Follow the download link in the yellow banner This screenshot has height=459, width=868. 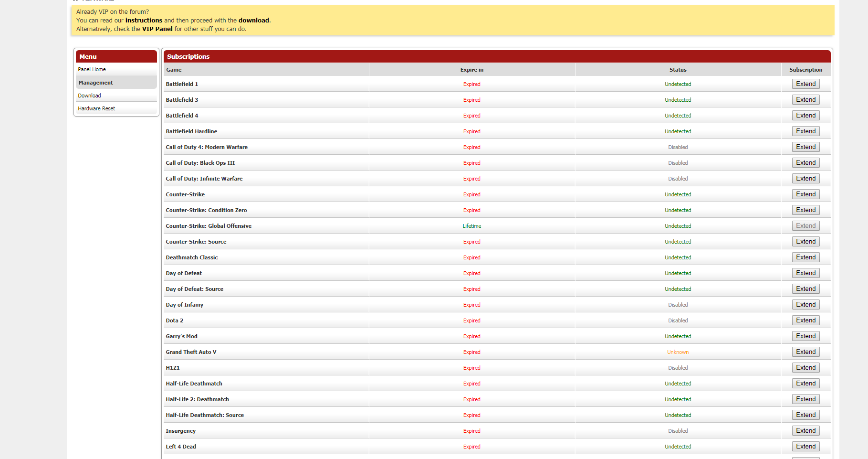(254, 20)
